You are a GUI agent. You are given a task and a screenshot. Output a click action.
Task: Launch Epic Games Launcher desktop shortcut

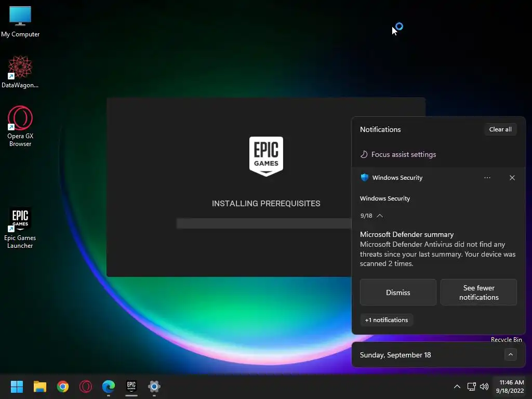(x=20, y=228)
